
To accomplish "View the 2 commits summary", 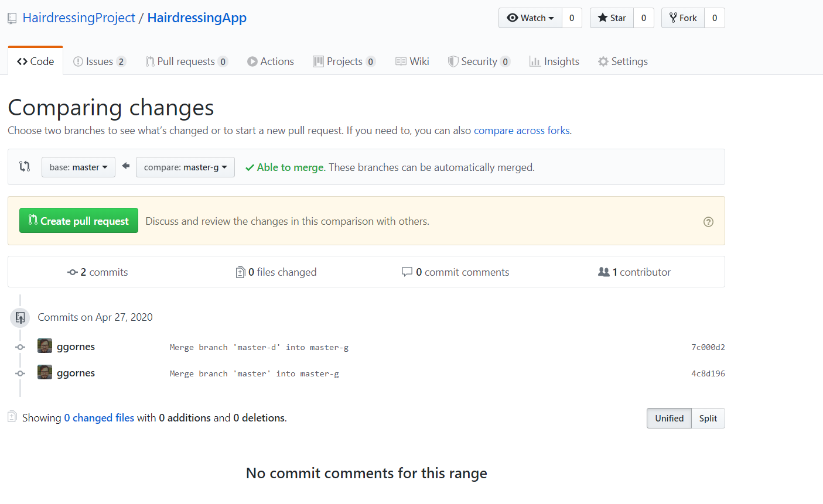I will (98, 272).
